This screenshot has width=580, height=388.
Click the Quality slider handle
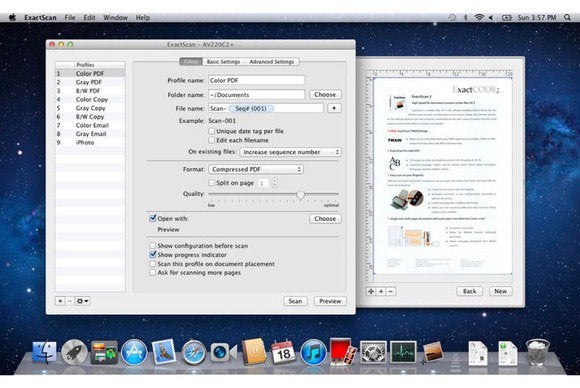(x=300, y=195)
